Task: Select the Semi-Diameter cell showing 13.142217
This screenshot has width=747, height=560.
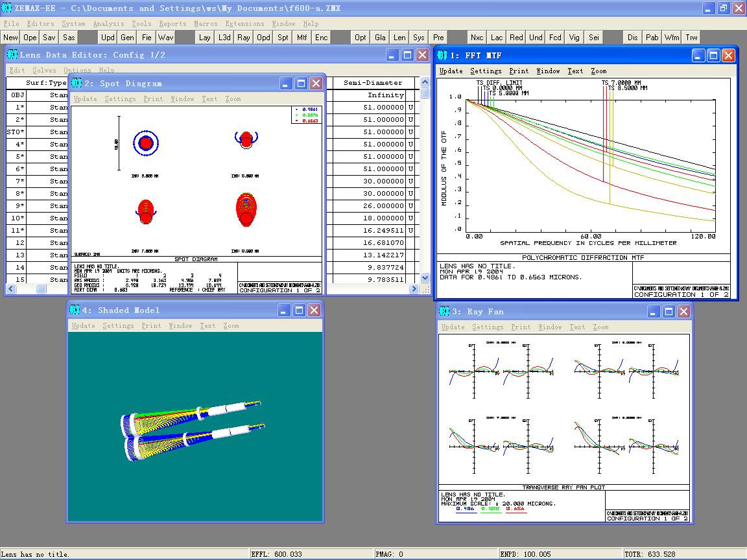Action: (369, 255)
